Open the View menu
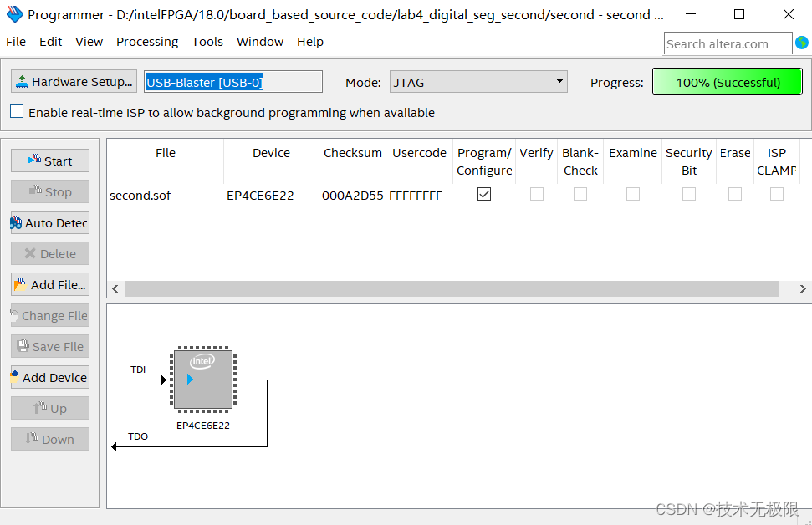 (89, 42)
